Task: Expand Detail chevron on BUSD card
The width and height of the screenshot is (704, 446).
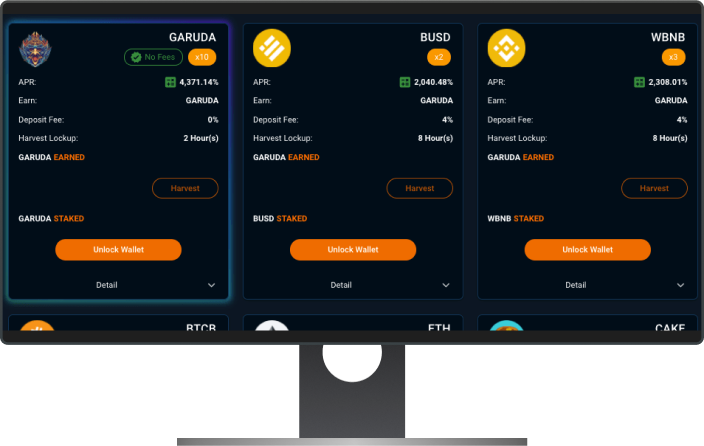Action: coord(446,285)
